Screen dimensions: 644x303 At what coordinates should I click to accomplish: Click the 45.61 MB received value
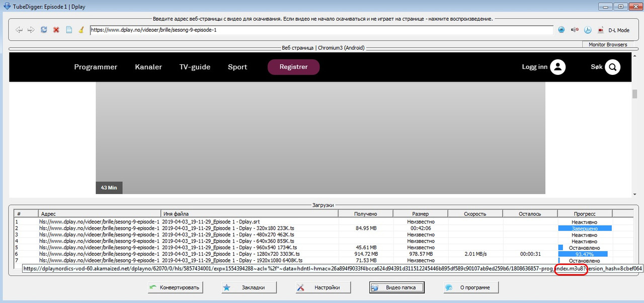click(x=365, y=248)
